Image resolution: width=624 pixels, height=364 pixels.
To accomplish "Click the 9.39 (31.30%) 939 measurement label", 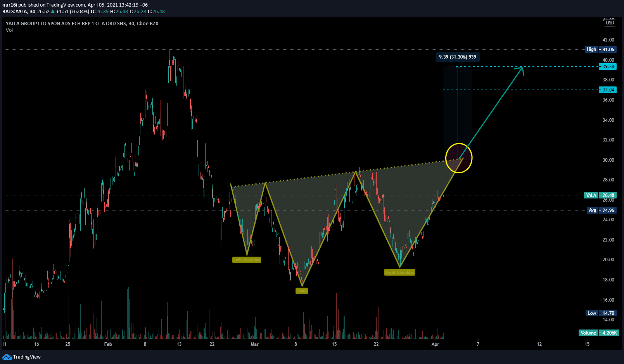I will coord(458,57).
